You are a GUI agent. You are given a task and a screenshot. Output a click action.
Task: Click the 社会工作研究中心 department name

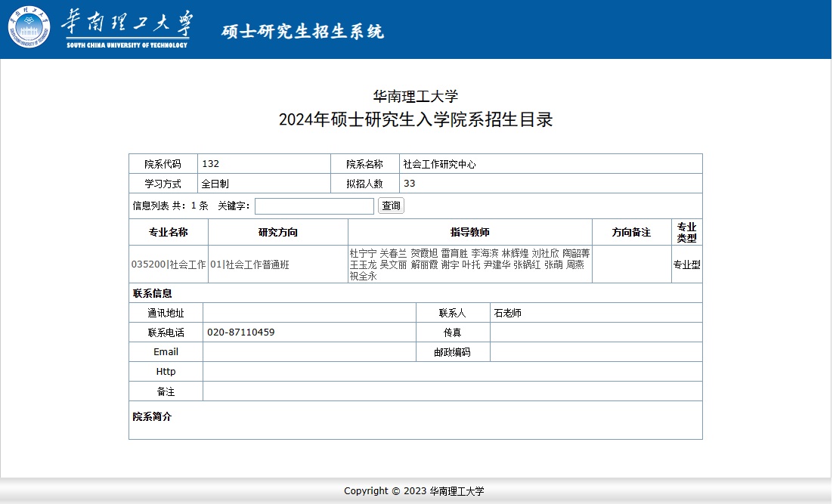[x=439, y=164]
